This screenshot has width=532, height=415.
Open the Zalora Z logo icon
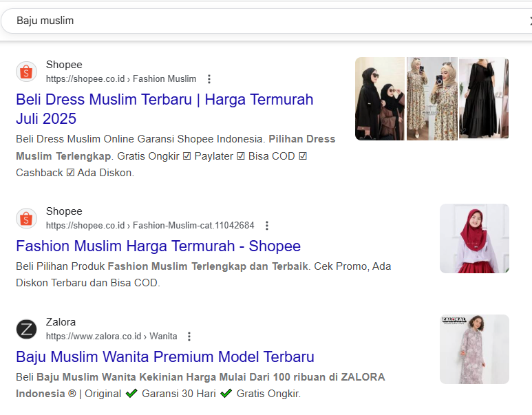(26, 329)
